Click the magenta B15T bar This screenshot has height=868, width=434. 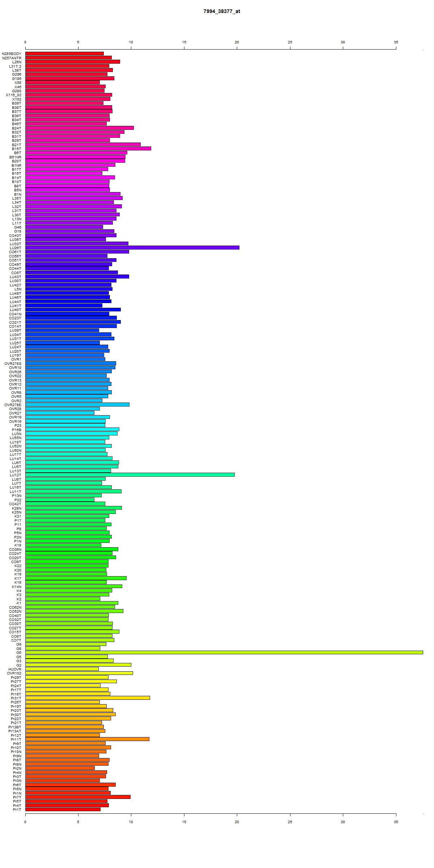88,149
